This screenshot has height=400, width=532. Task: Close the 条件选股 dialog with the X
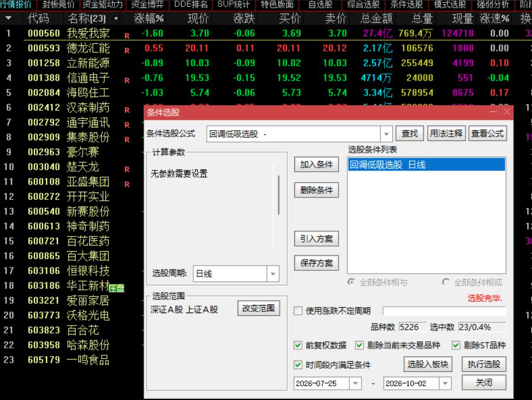[x=507, y=112]
